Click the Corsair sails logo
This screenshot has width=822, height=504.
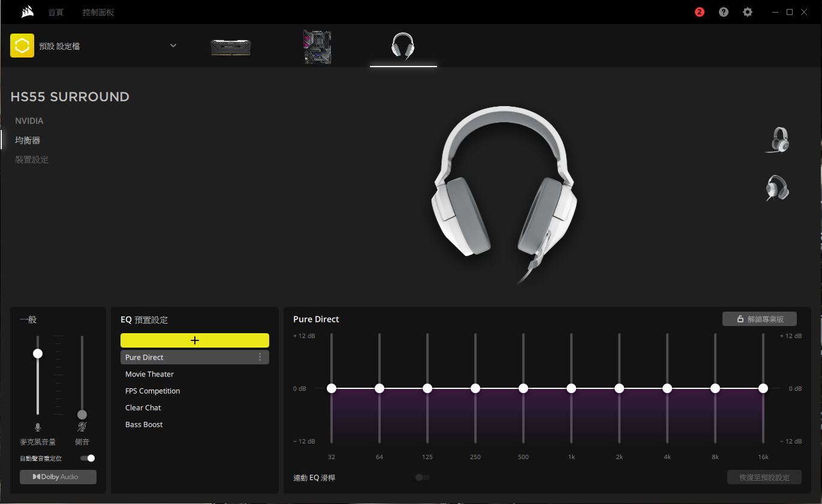tap(27, 12)
